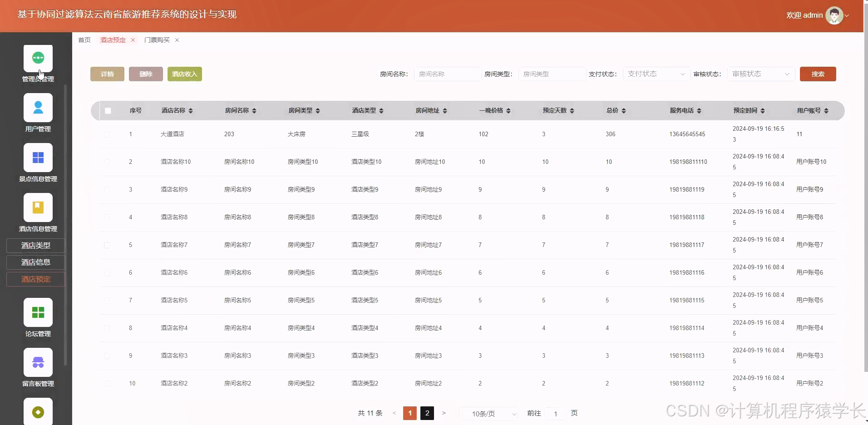
Task: Open the 管理员管理 sidebar icon
Action: point(38,58)
